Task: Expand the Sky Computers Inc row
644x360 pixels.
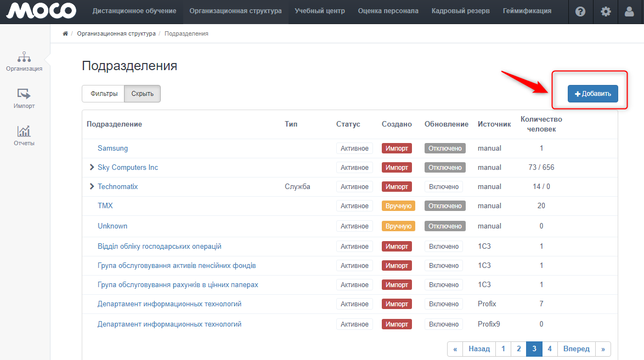Action: [x=92, y=168]
